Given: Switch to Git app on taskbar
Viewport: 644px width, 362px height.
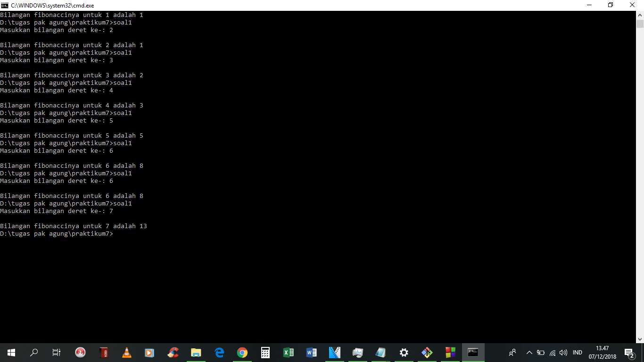Looking at the screenshot, I should (427, 353).
